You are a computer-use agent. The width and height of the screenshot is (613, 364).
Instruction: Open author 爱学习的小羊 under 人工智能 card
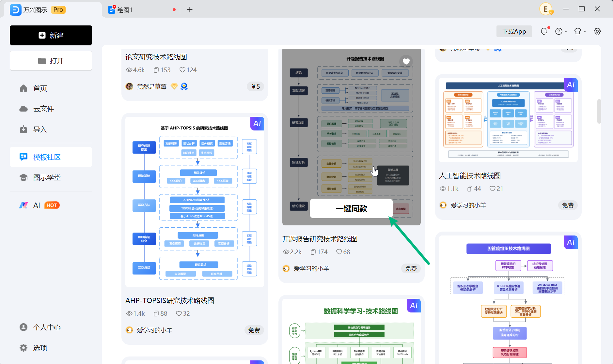pos(463,205)
